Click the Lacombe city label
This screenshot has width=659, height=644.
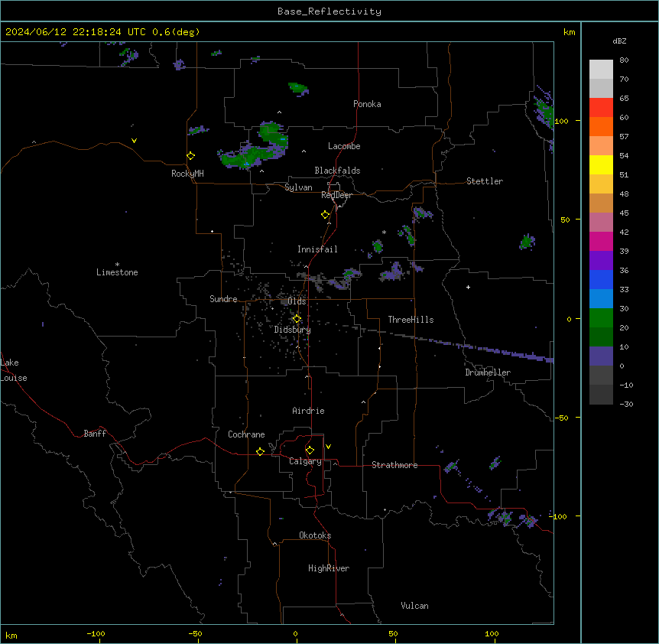click(344, 146)
